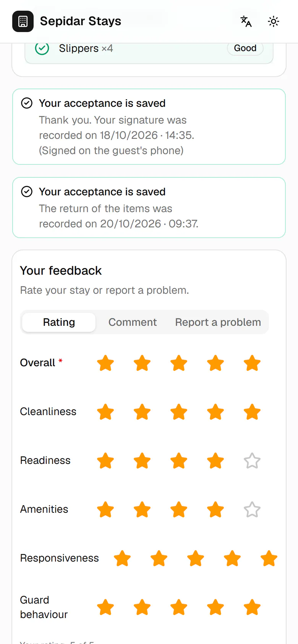Open the language translation icon
298x644 pixels.
pos(246,21)
